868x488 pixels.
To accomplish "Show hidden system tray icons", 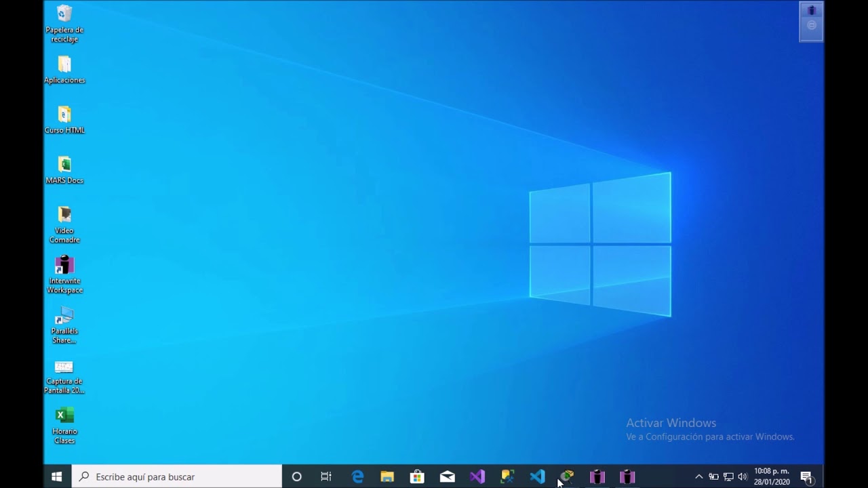I will (x=699, y=476).
